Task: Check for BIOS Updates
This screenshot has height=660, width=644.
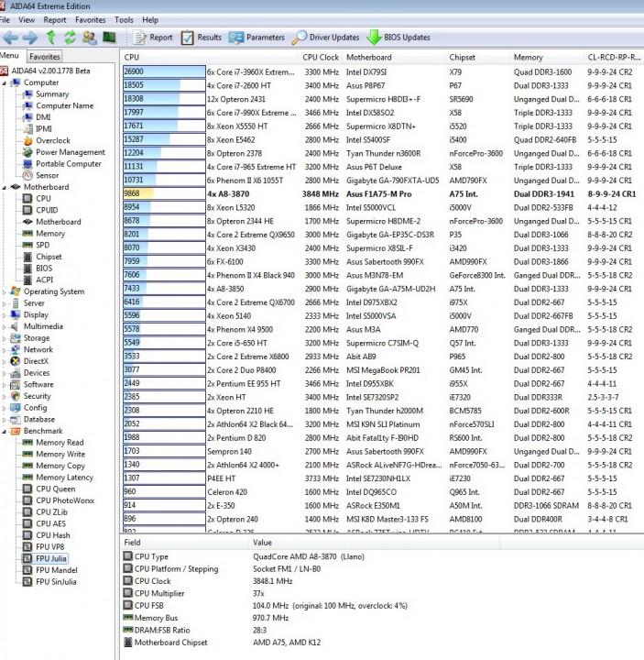Action: coord(398,38)
